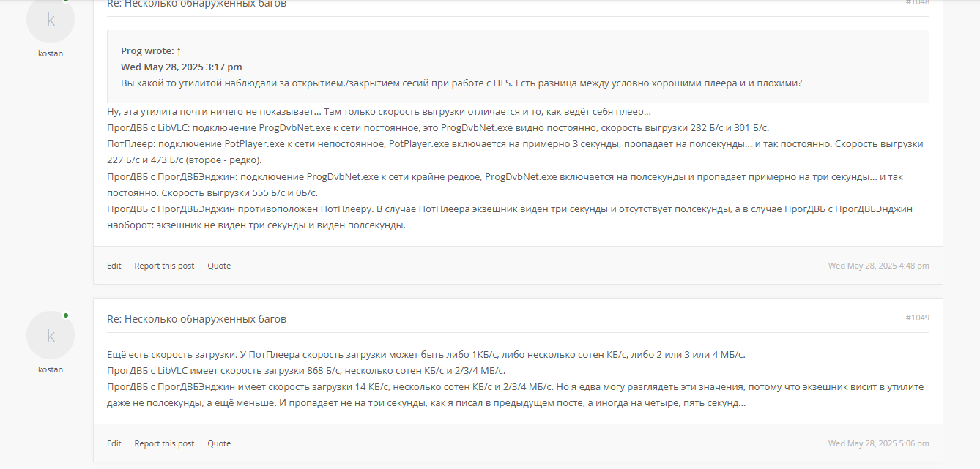
Task: Quote the post dated 4:48 pm
Action: [x=219, y=266]
